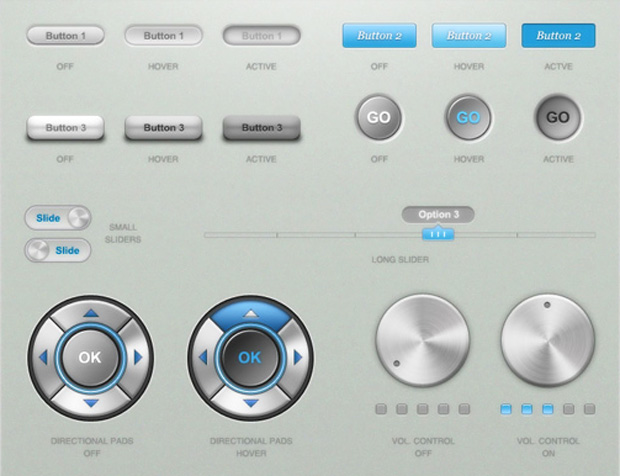
Task: Click the first lit blue indicator under Vol. Control On
Action: pyautogui.click(x=505, y=409)
